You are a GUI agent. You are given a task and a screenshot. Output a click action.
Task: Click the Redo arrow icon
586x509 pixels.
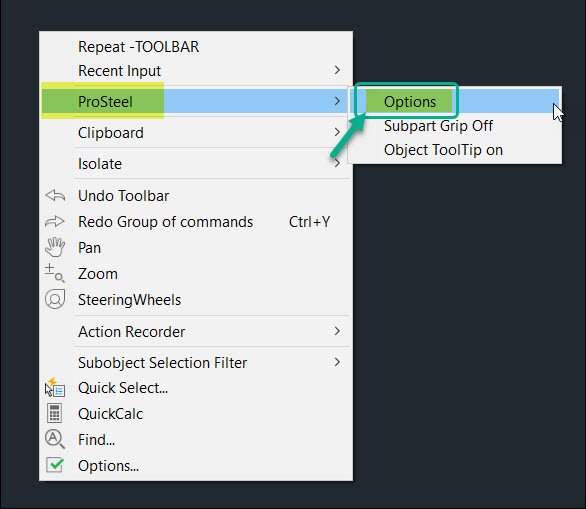point(55,222)
